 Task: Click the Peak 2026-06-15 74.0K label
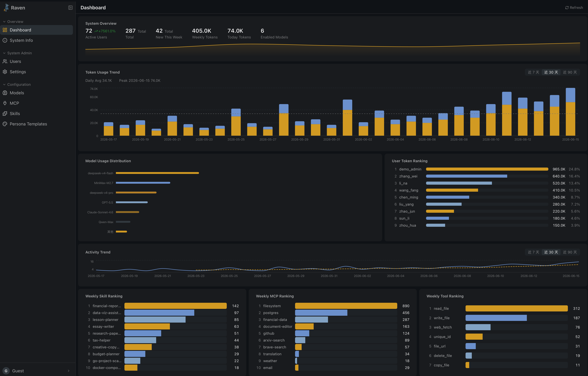pos(140,80)
